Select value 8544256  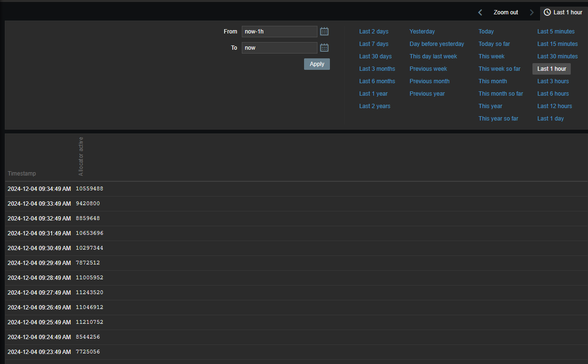[x=88, y=337]
